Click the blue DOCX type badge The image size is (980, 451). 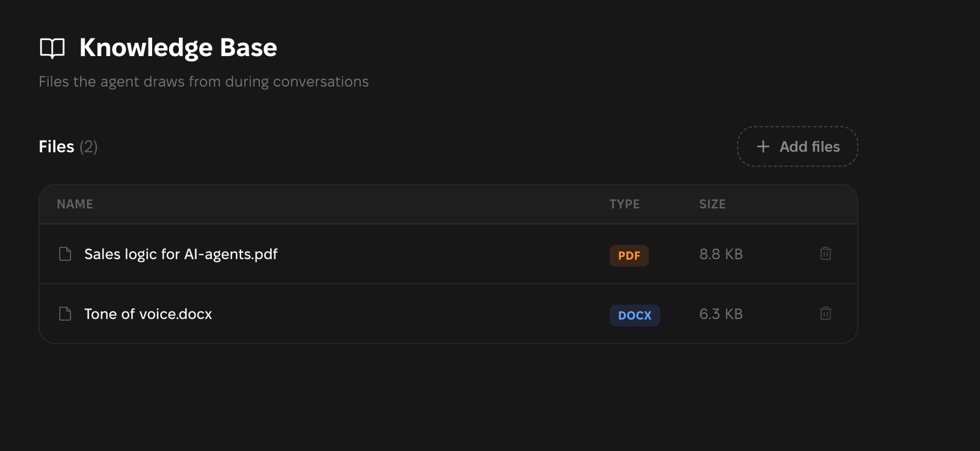pos(635,315)
